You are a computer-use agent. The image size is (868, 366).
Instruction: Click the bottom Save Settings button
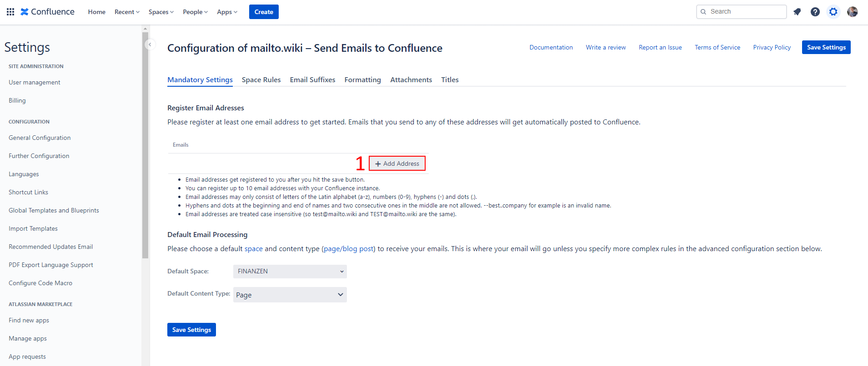[x=191, y=330]
